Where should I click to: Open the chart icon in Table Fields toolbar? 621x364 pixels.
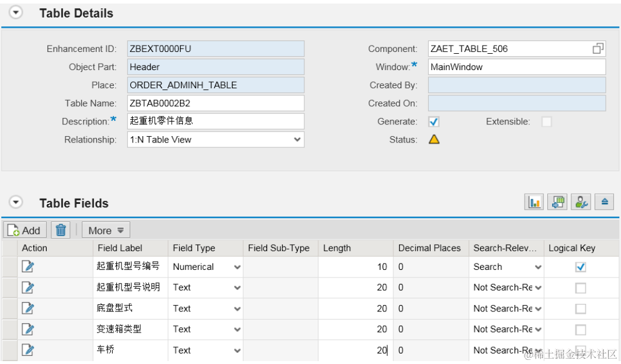534,202
